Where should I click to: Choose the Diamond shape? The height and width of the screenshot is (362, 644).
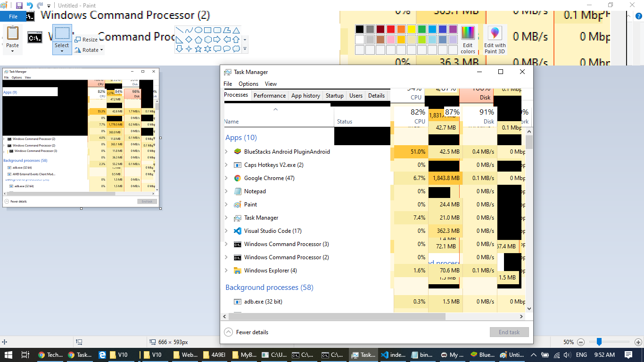click(x=189, y=40)
